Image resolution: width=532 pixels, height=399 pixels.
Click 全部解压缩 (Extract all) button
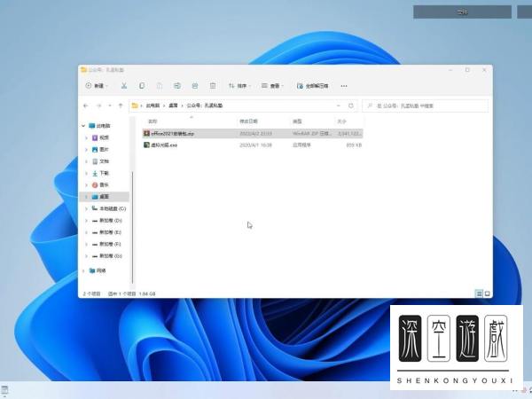click(x=312, y=86)
